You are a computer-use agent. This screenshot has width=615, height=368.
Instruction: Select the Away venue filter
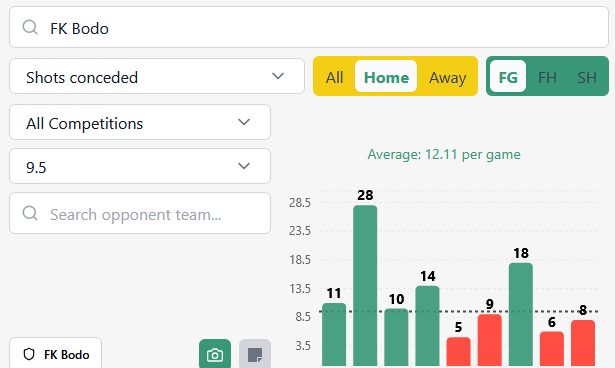(x=447, y=77)
